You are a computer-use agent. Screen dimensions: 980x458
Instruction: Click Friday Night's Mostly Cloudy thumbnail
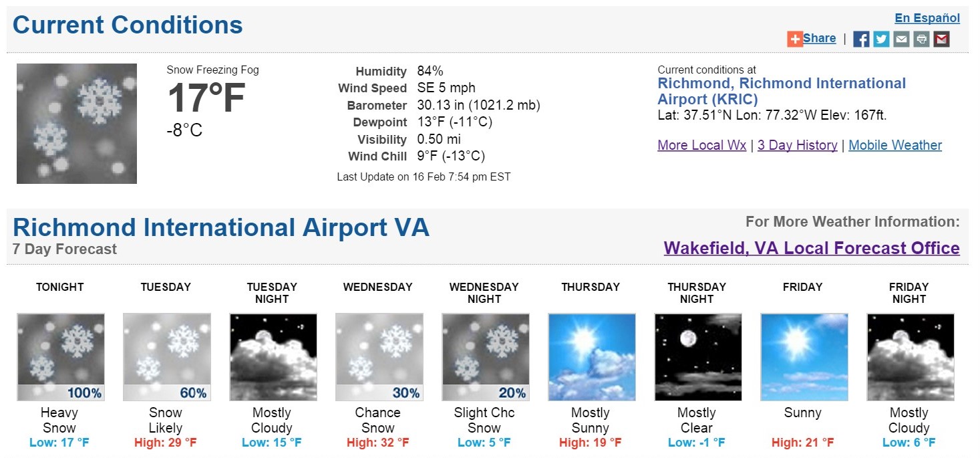tap(910, 357)
